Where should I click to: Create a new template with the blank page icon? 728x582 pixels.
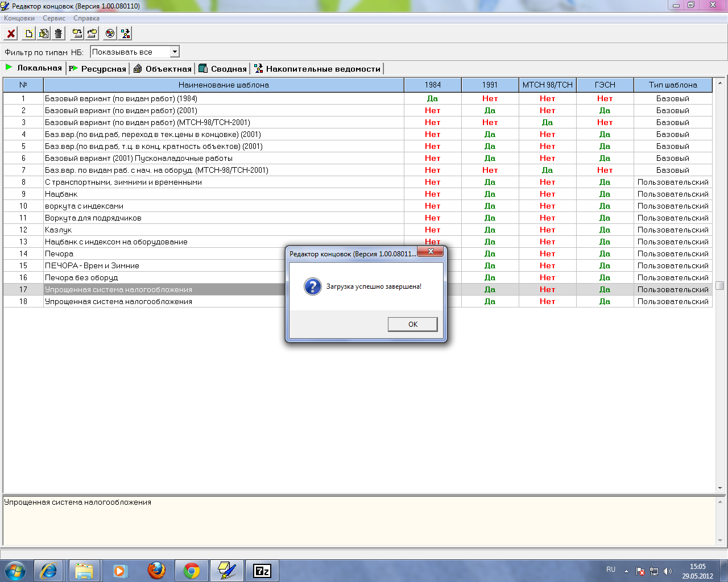pos(28,34)
